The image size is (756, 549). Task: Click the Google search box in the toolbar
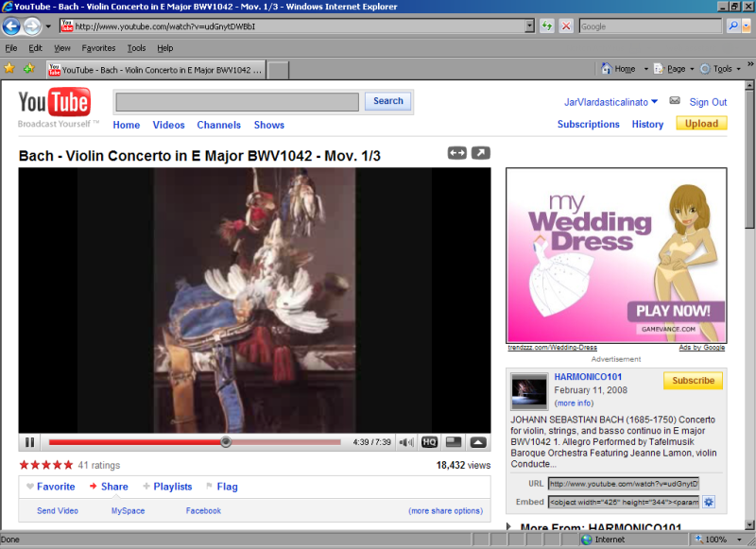coord(650,26)
